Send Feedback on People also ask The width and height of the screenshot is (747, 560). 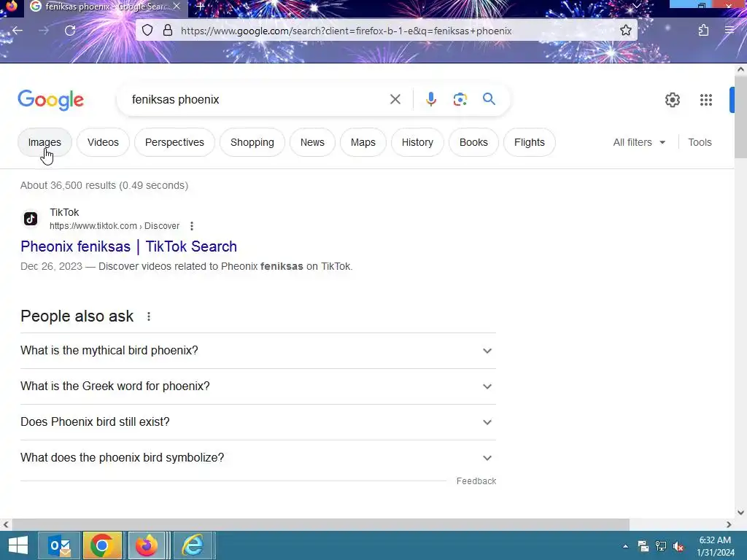point(476,481)
